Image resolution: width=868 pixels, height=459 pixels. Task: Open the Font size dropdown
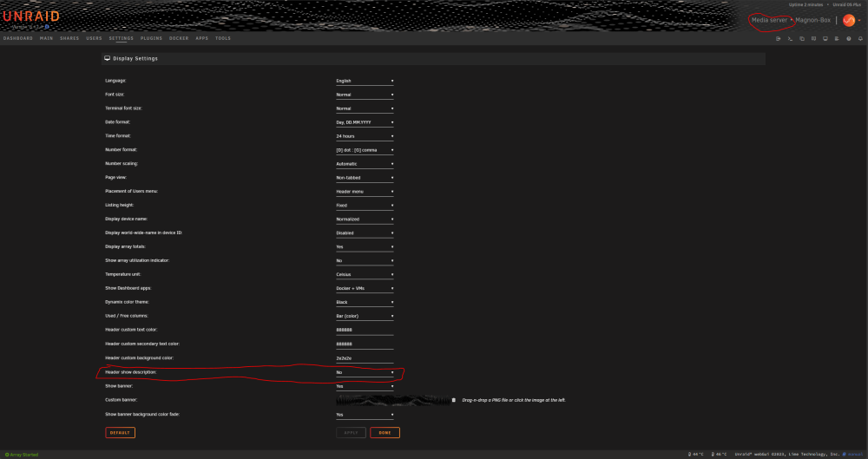[x=365, y=95]
